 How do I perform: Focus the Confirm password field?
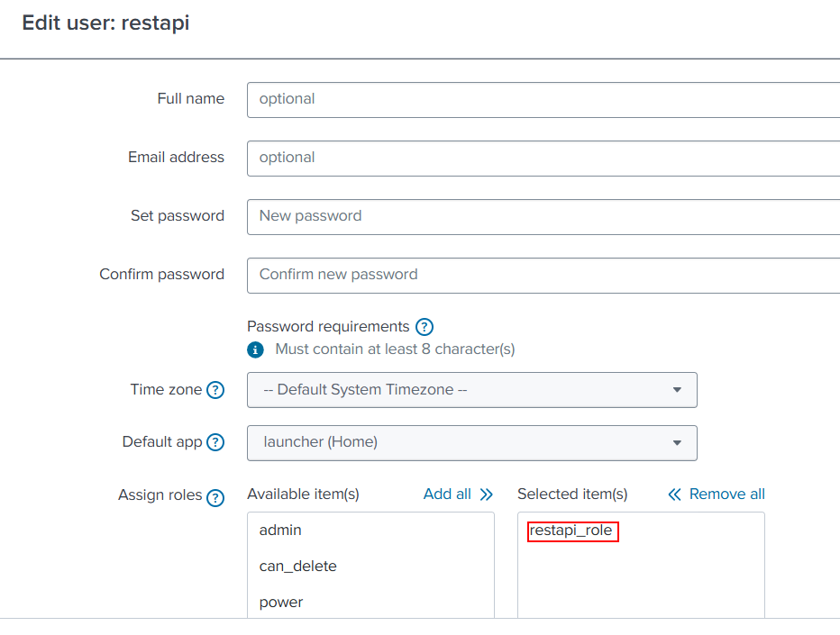543,275
